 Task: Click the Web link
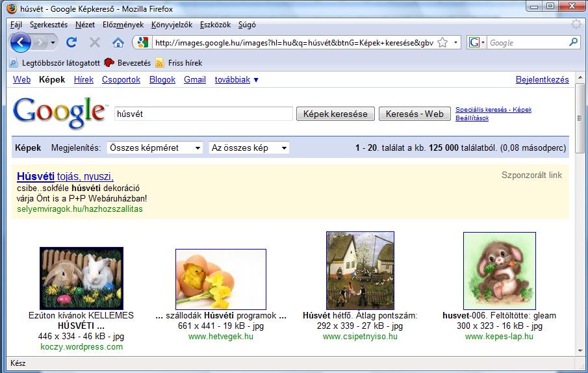[x=21, y=79]
